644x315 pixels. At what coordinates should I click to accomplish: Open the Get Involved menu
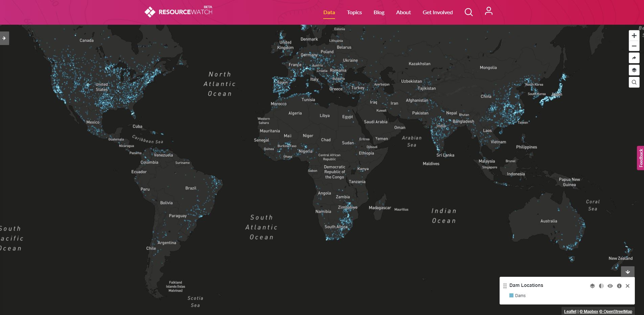(437, 13)
